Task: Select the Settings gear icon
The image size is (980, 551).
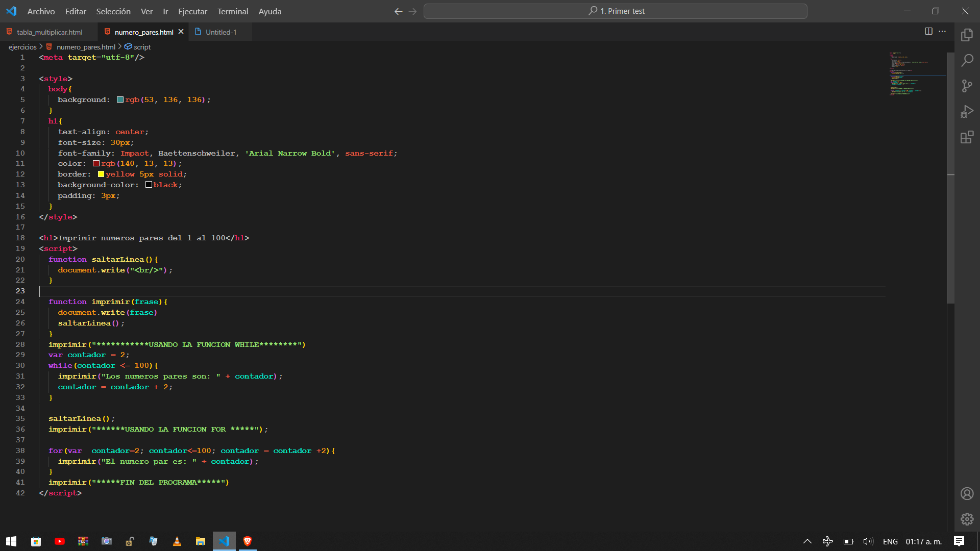Action: [967, 518]
